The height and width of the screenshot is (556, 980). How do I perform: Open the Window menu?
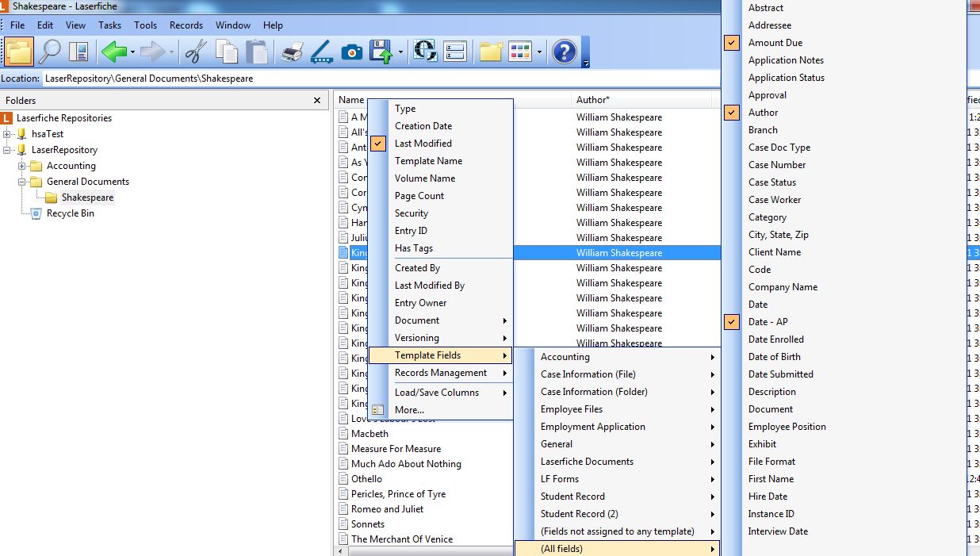pyautogui.click(x=233, y=25)
